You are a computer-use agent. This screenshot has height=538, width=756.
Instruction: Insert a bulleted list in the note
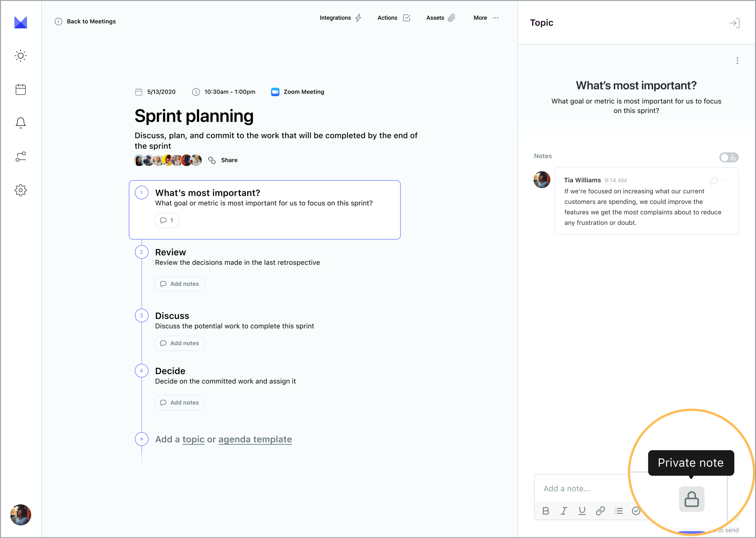618,511
